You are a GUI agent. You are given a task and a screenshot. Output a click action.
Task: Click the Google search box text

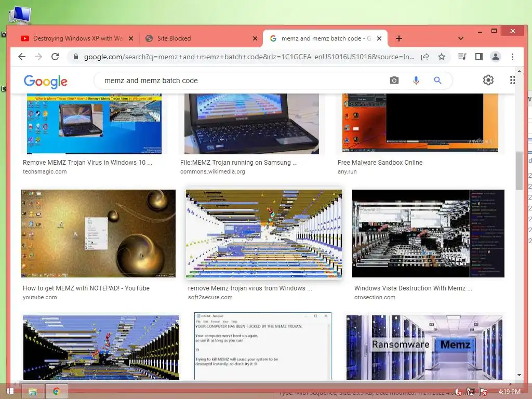click(x=151, y=81)
